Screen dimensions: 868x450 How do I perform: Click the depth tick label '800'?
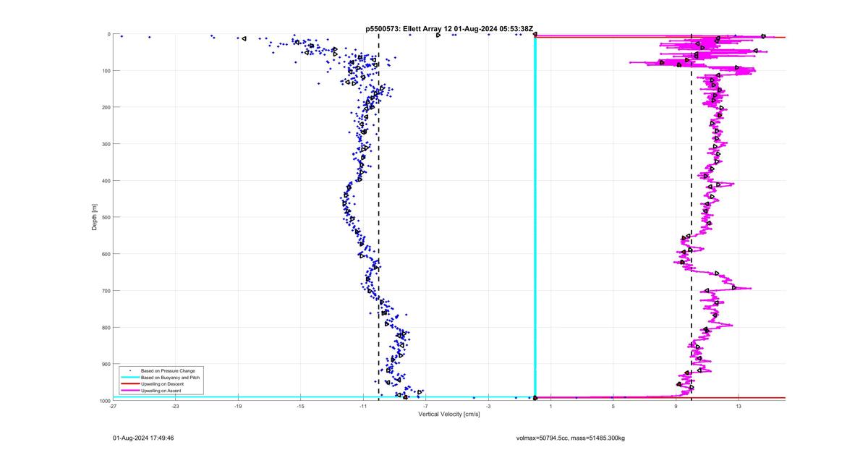tap(105, 327)
